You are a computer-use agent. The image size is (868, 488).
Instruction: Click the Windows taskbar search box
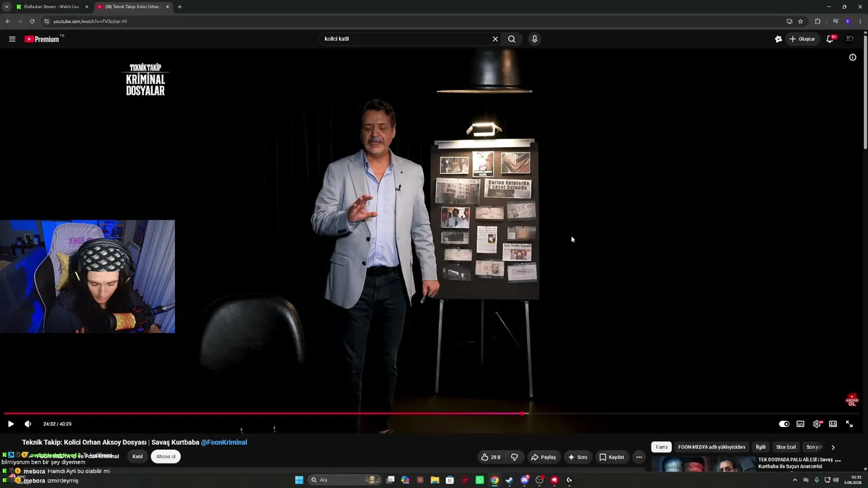(344, 480)
